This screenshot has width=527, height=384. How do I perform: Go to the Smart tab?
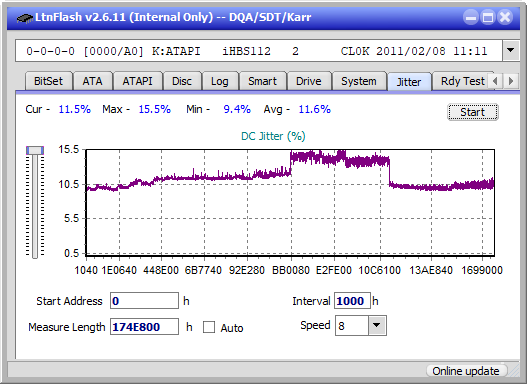pyautogui.click(x=262, y=81)
